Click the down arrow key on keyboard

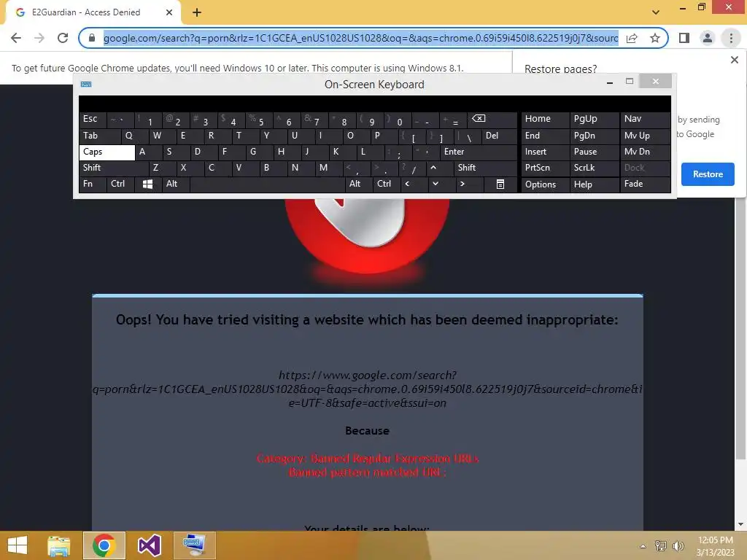coord(435,184)
